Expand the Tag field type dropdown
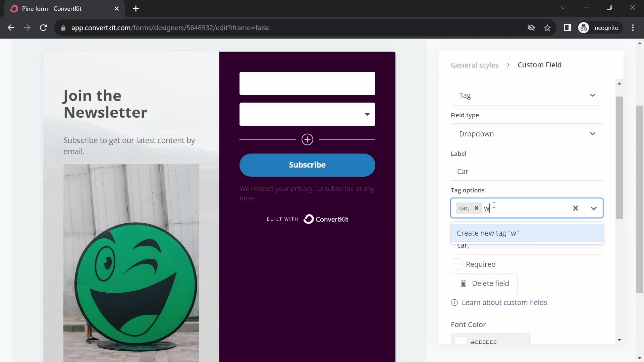Image resolution: width=644 pixels, height=362 pixels. [528, 96]
